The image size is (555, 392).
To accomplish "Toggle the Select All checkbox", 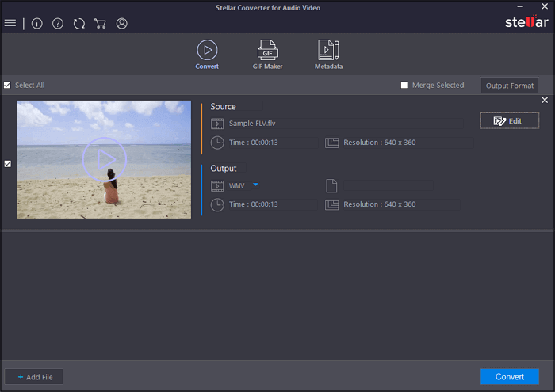I will pyautogui.click(x=7, y=86).
